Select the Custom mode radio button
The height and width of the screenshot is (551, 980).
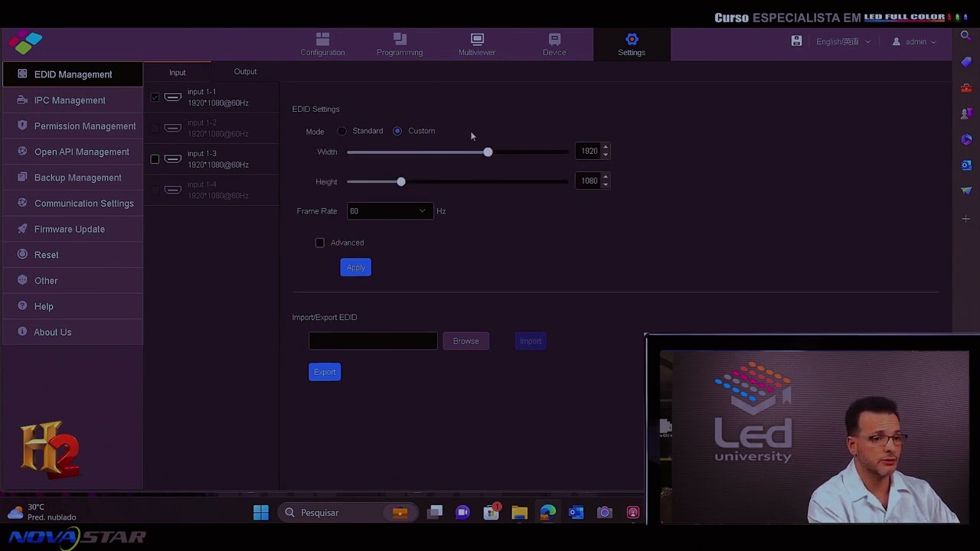coord(397,131)
